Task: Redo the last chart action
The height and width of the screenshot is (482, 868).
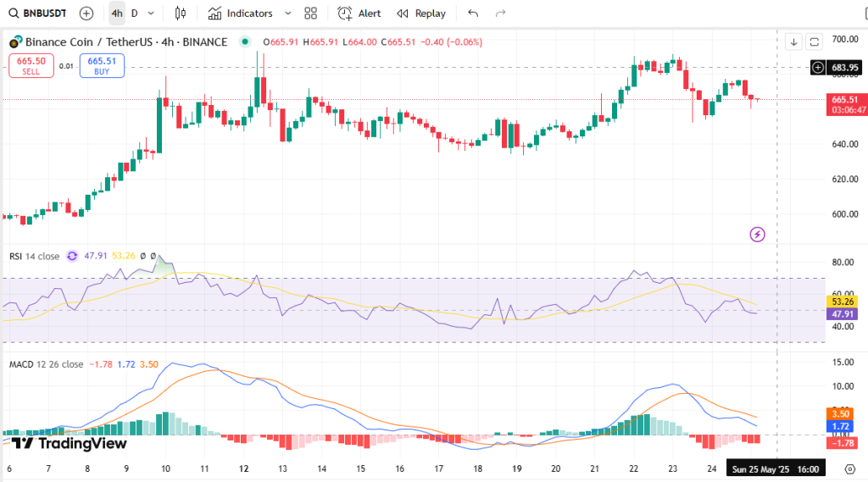Action: tap(500, 14)
